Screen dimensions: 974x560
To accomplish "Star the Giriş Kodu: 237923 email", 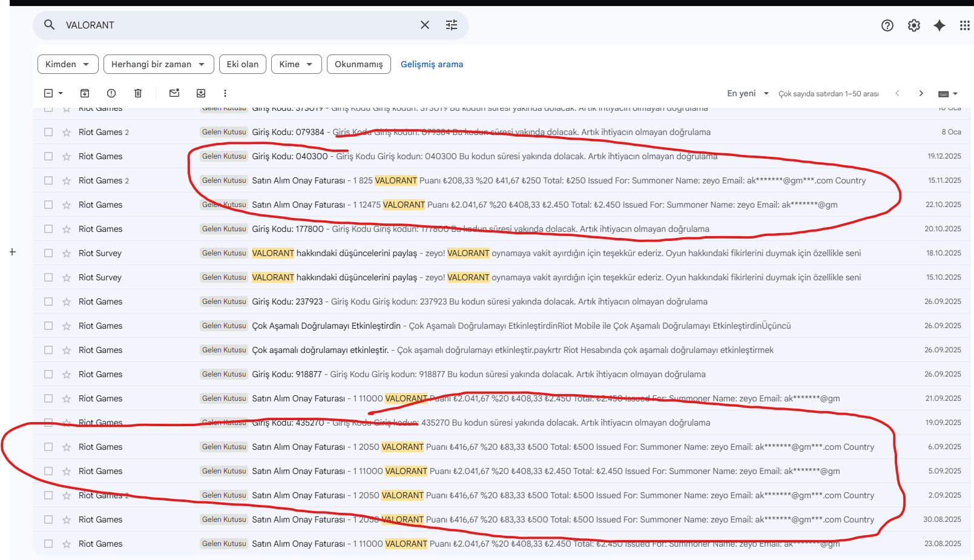I will pyautogui.click(x=67, y=301).
